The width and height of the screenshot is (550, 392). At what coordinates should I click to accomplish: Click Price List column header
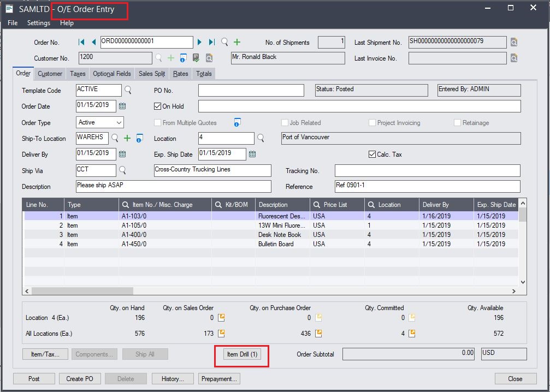click(337, 204)
